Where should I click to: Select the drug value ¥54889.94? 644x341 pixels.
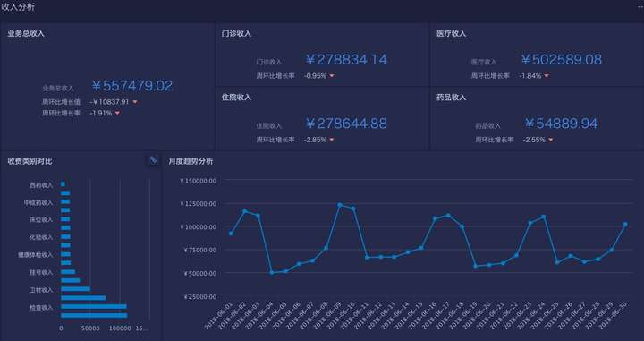point(561,124)
